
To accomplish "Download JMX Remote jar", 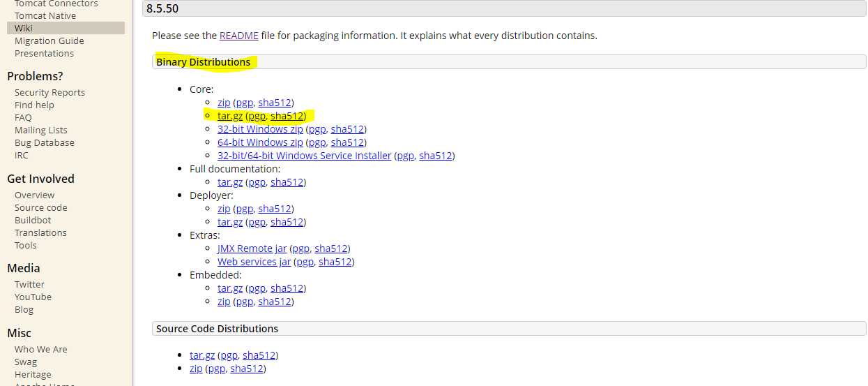I will pyautogui.click(x=252, y=248).
